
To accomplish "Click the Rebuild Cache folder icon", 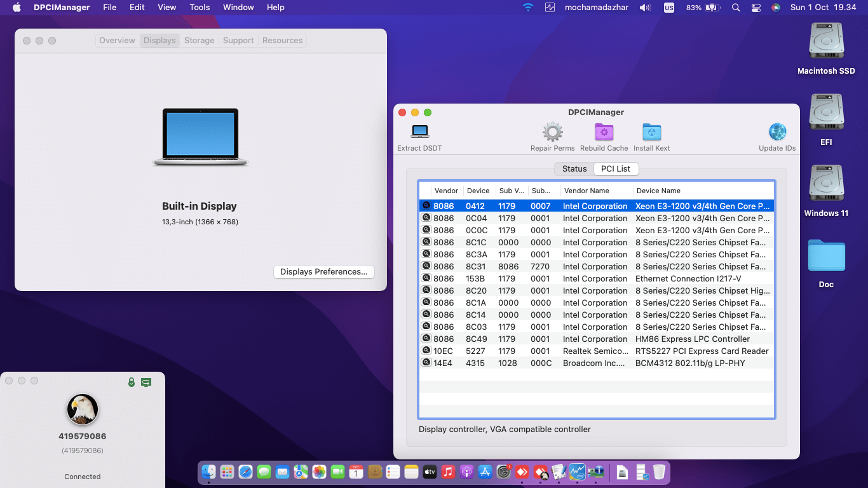I will 604,132.
